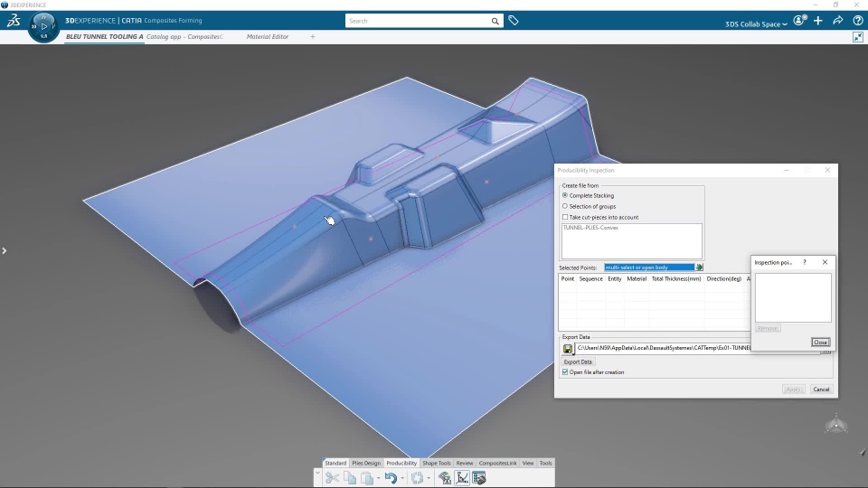The width and height of the screenshot is (868, 488).
Task: Click the Direction(deg) column header
Action: click(723, 279)
